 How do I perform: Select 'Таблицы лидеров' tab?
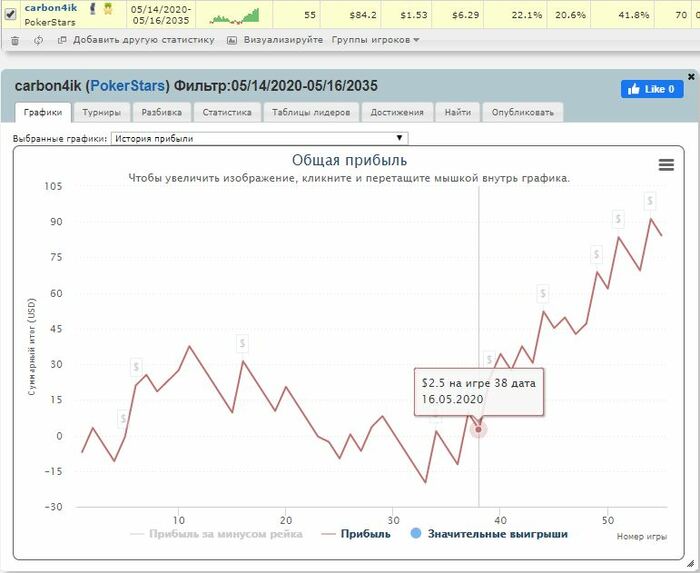tap(311, 112)
